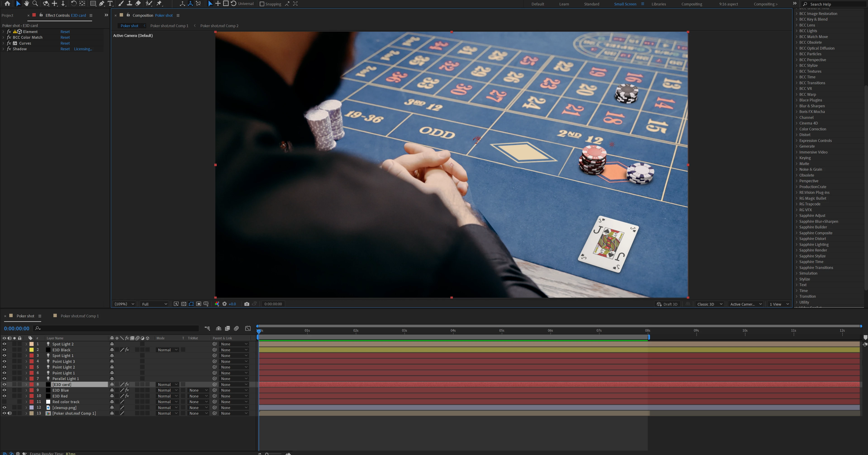Switch to the Libraries workspace

coord(659,4)
